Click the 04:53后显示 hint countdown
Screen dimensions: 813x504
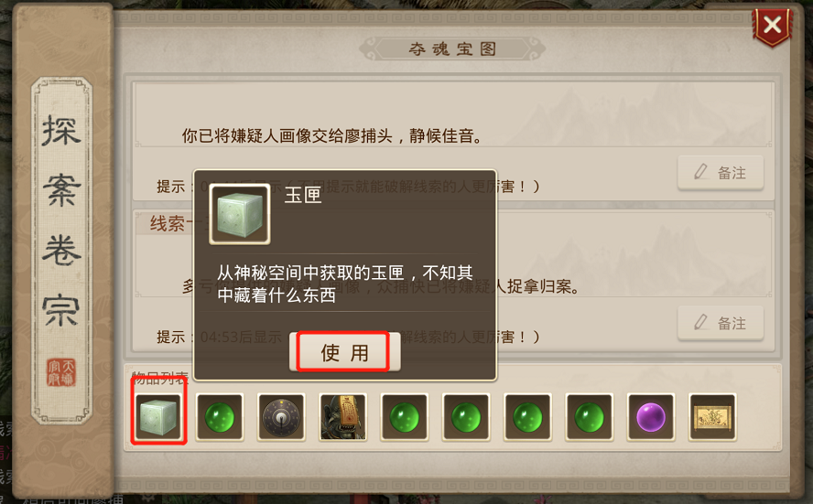pos(241,338)
